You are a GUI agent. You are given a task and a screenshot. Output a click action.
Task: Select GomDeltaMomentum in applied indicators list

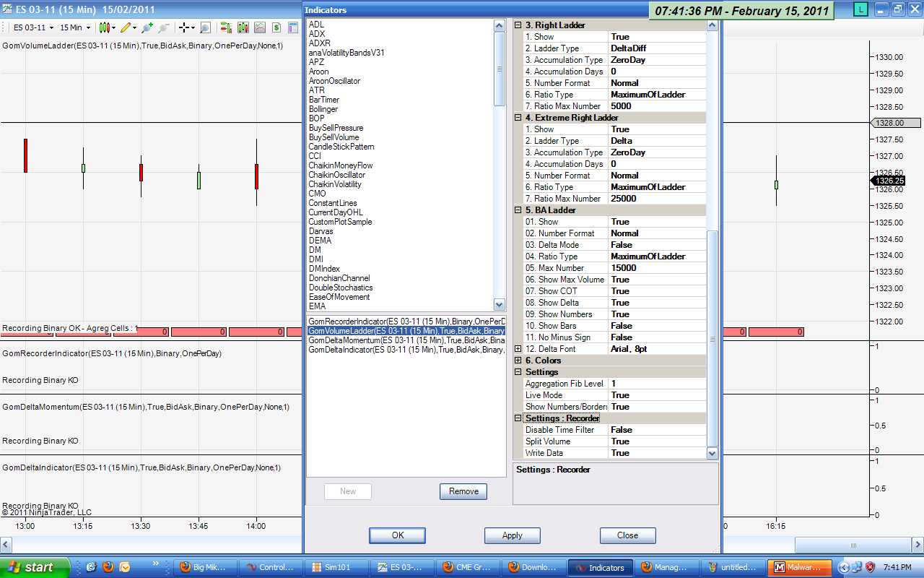pos(406,340)
